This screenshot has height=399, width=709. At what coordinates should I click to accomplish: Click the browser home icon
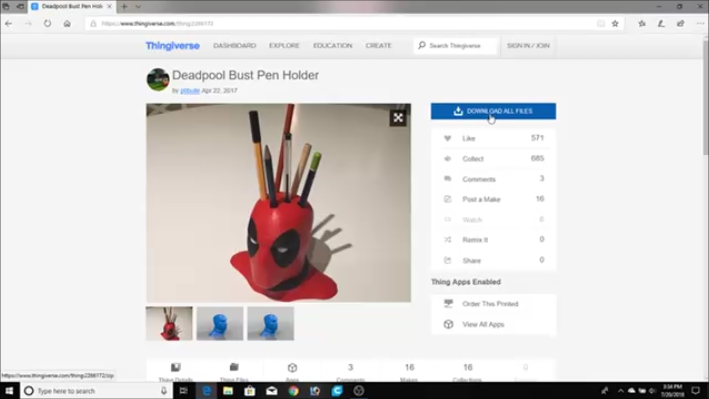tap(67, 24)
